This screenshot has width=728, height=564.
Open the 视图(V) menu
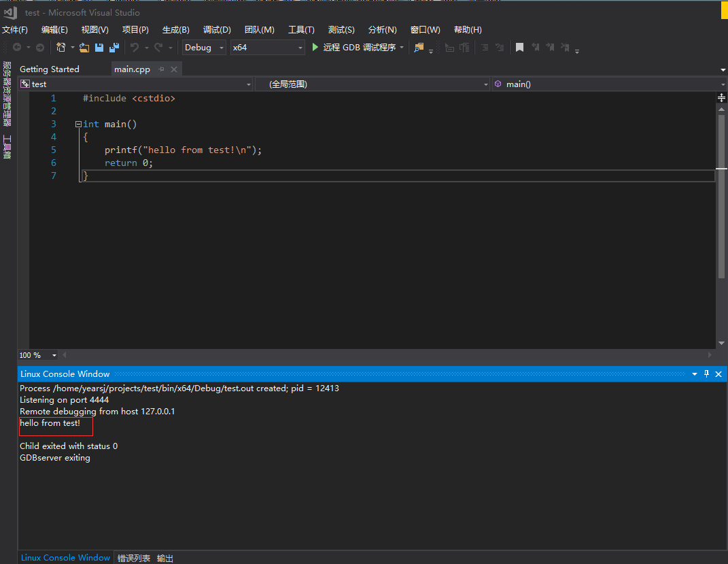(x=94, y=30)
